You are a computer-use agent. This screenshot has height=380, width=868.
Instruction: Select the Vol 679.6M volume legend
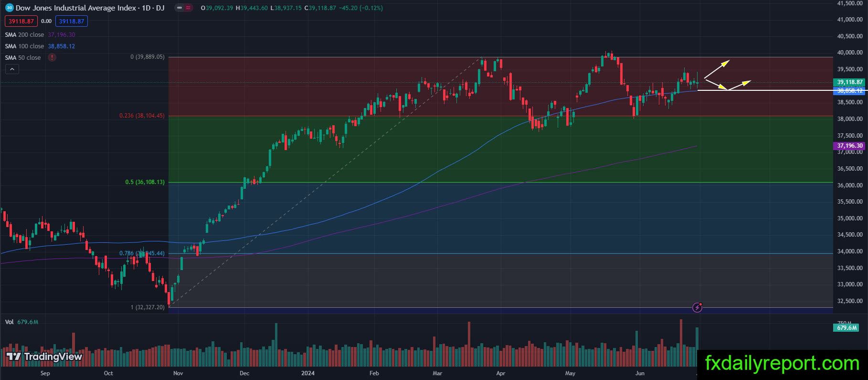pos(21,322)
